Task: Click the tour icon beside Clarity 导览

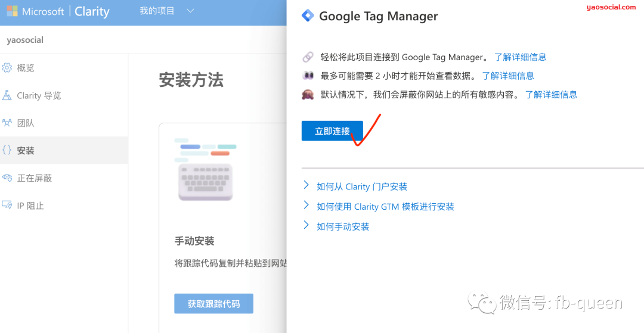Action: pyautogui.click(x=7, y=95)
